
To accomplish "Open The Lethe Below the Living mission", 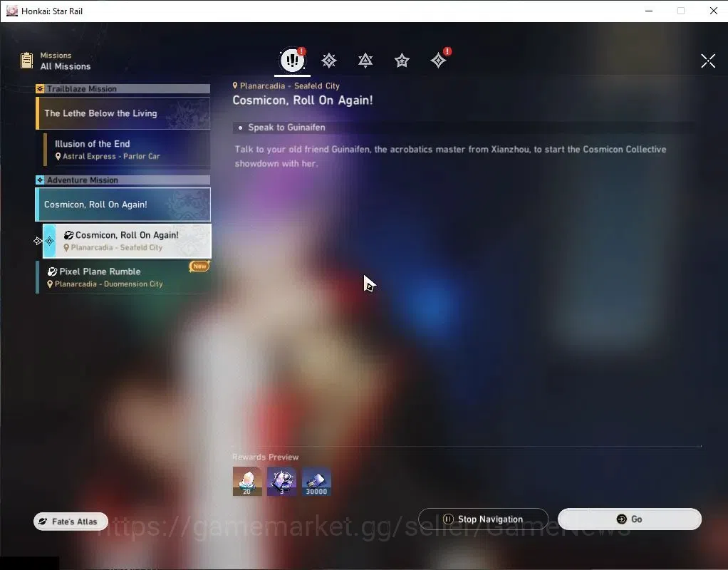I will click(x=123, y=113).
